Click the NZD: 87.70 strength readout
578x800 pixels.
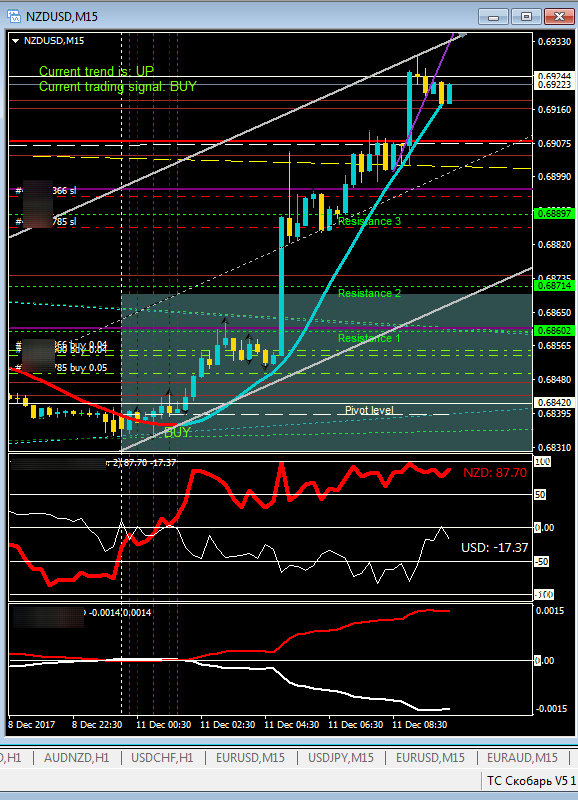click(494, 473)
